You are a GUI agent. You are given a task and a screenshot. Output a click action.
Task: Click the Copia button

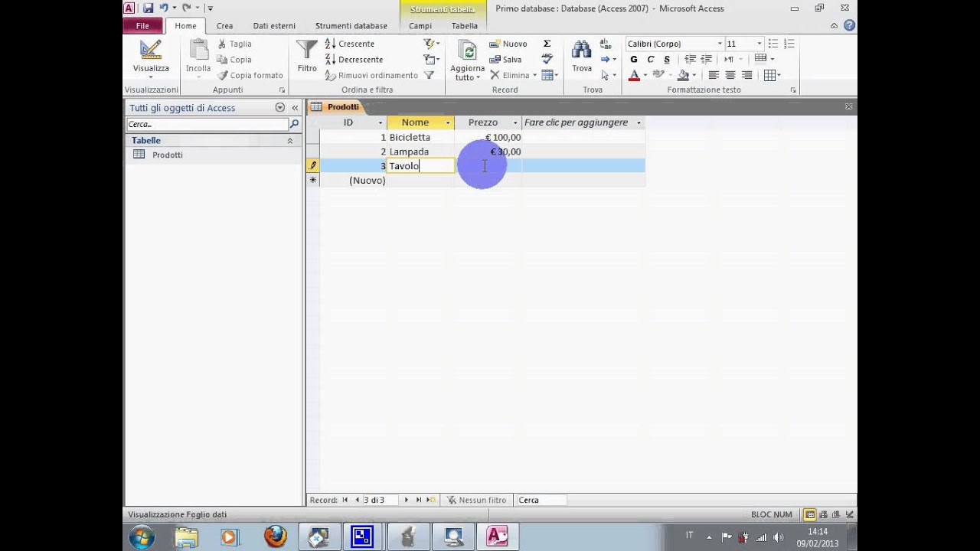234,60
